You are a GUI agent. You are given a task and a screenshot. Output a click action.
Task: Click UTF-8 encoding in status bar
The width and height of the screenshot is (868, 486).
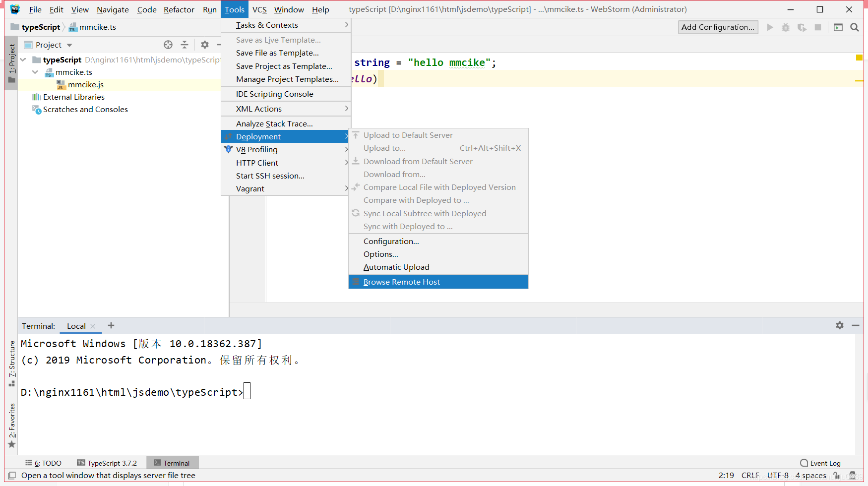[778, 476]
